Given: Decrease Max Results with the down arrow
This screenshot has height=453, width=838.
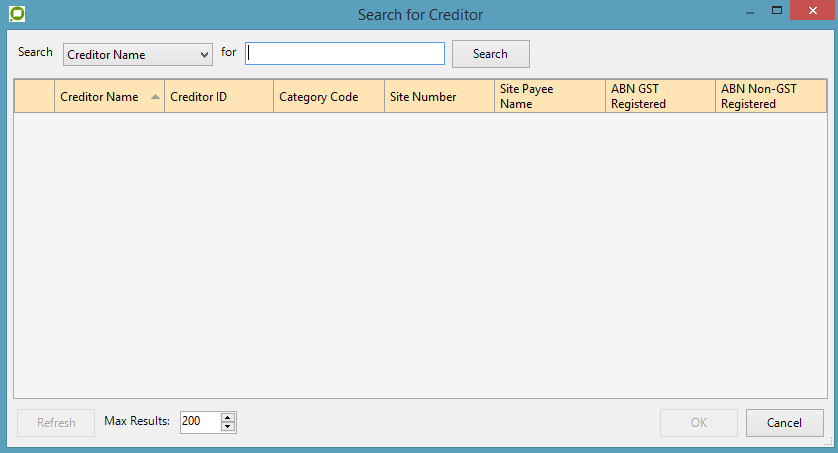Looking at the screenshot, I should tap(228, 427).
